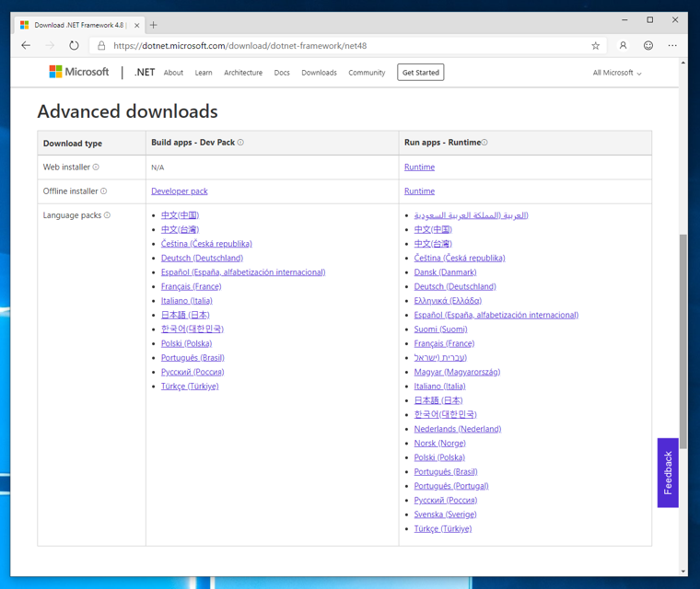Select Dev Pack Português (Brasil) language pack

click(x=192, y=358)
